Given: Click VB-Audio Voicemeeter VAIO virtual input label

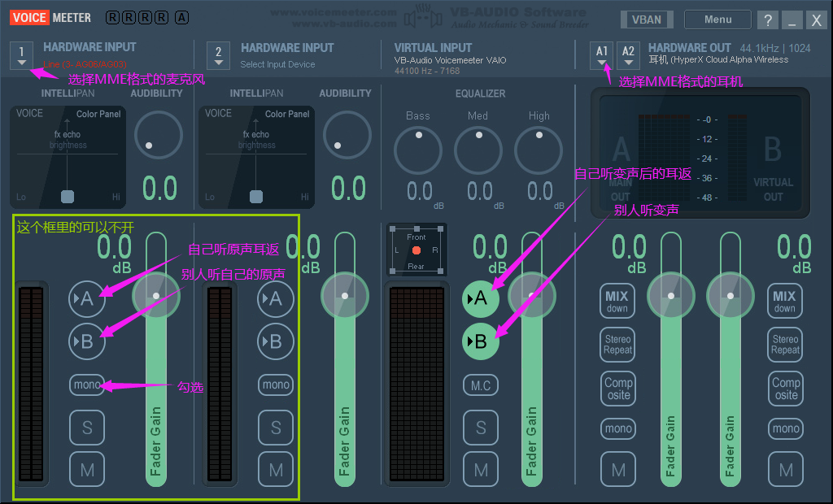Looking at the screenshot, I should 450,60.
